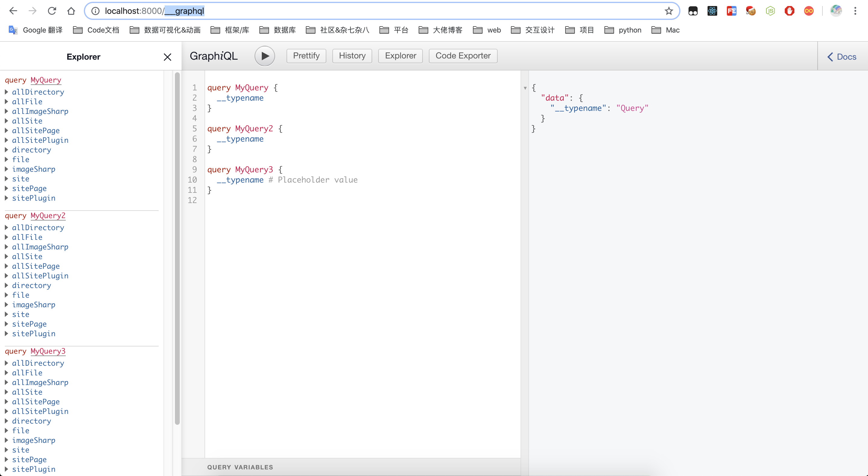Click the browser home icon
Image resolution: width=868 pixels, height=476 pixels.
(71, 11)
